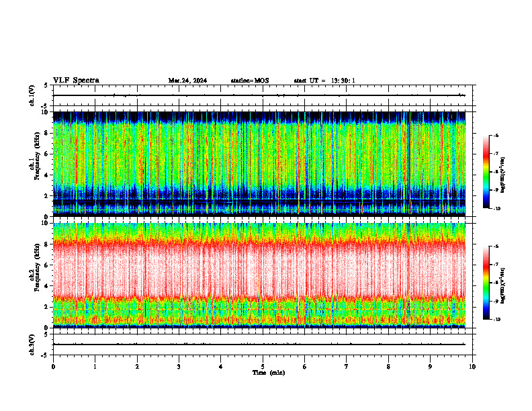Click time axis tick label "5"

tap(263, 367)
